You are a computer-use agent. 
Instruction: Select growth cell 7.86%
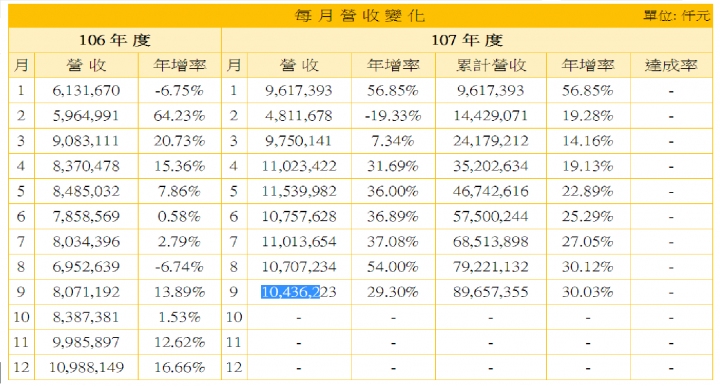179,191
